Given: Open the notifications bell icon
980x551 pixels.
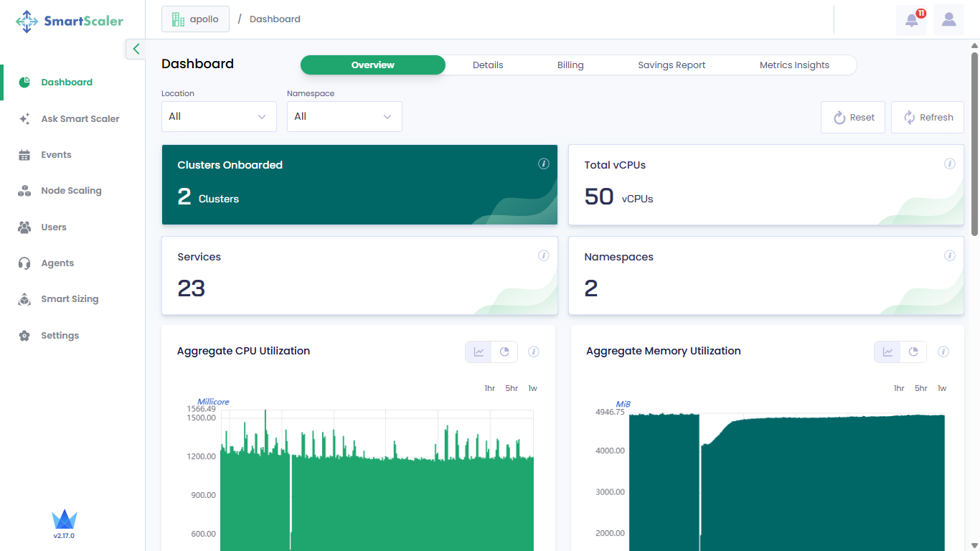Looking at the screenshot, I should click(911, 20).
